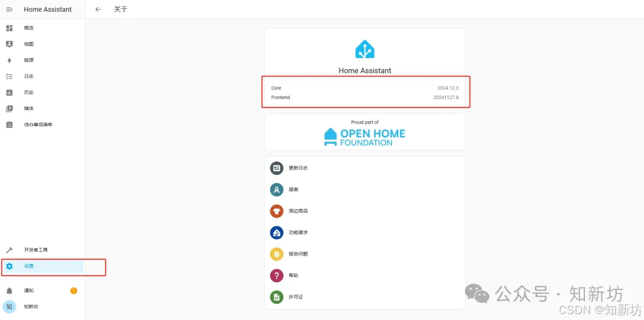Image resolution: width=644 pixels, height=320 pixels.
Task: Open the 历史 chart icon
Action: (x=10, y=93)
